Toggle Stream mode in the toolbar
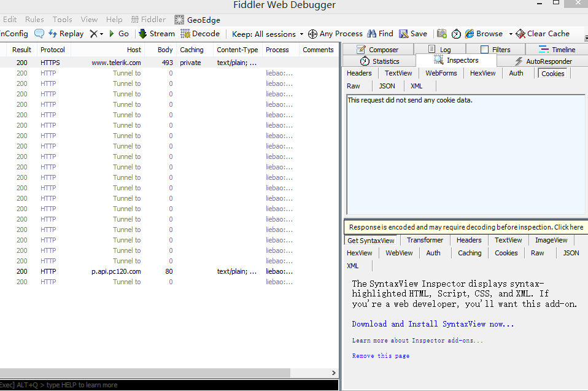This screenshot has width=588, height=391. click(x=157, y=34)
